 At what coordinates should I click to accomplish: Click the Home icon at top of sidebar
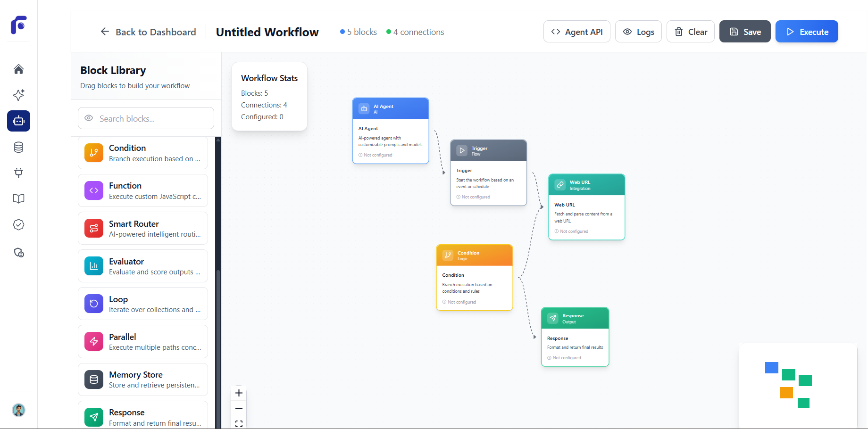(x=19, y=69)
